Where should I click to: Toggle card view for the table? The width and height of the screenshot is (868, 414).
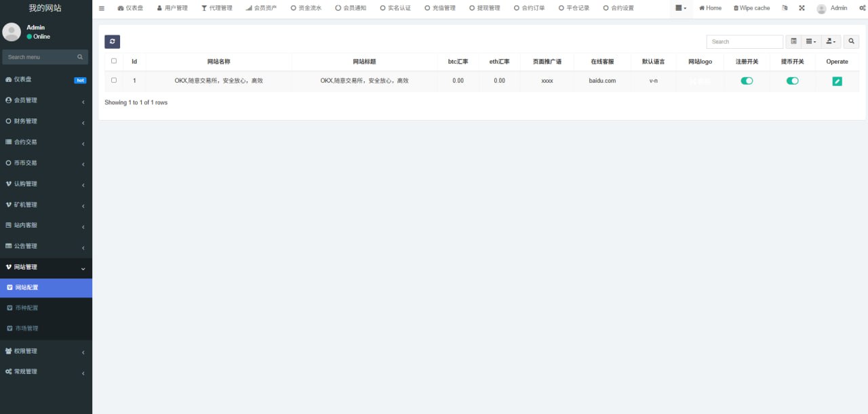pos(794,41)
